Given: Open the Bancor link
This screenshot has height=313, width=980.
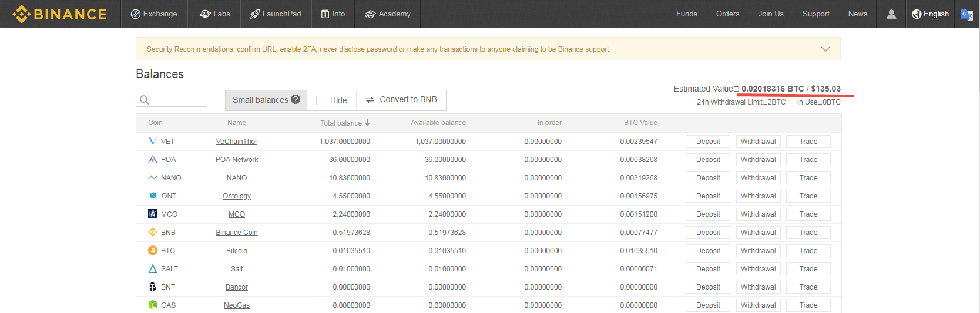Looking at the screenshot, I should 237,287.
